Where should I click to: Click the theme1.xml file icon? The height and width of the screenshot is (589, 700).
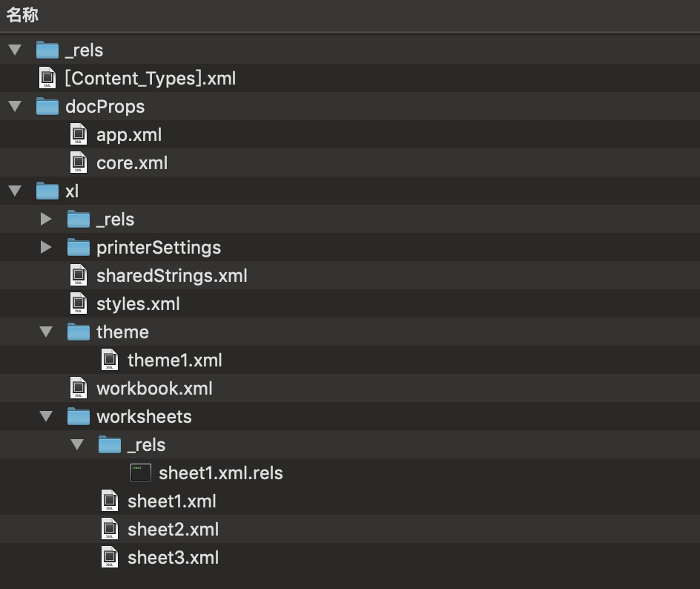(110, 360)
